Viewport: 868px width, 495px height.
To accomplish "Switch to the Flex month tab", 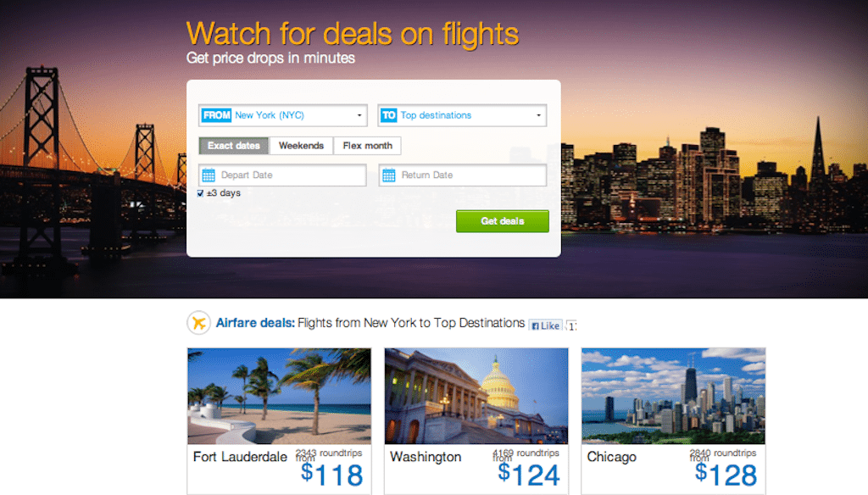I will (x=368, y=146).
